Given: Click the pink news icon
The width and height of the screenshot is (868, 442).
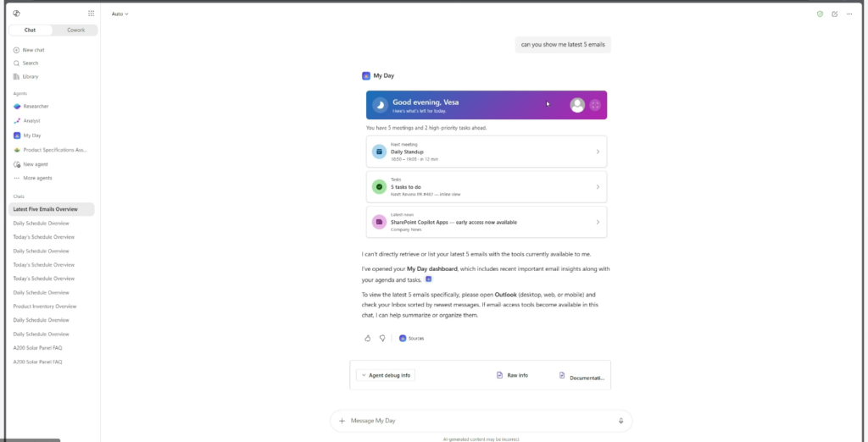Looking at the screenshot, I should (379, 222).
